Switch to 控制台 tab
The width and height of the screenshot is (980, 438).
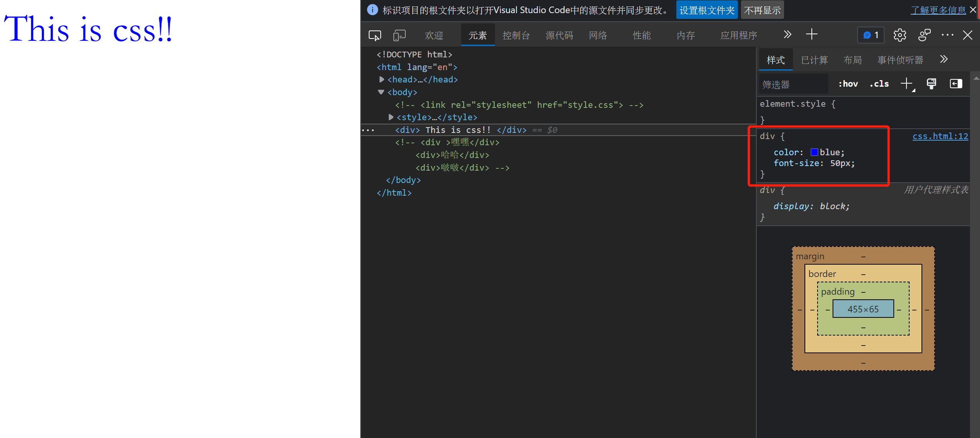click(516, 35)
